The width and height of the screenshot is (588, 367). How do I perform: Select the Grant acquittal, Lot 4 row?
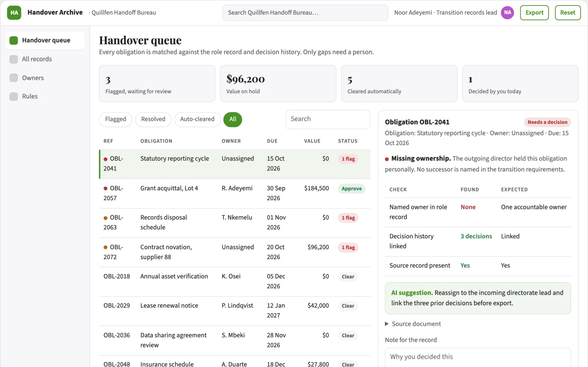(x=234, y=193)
